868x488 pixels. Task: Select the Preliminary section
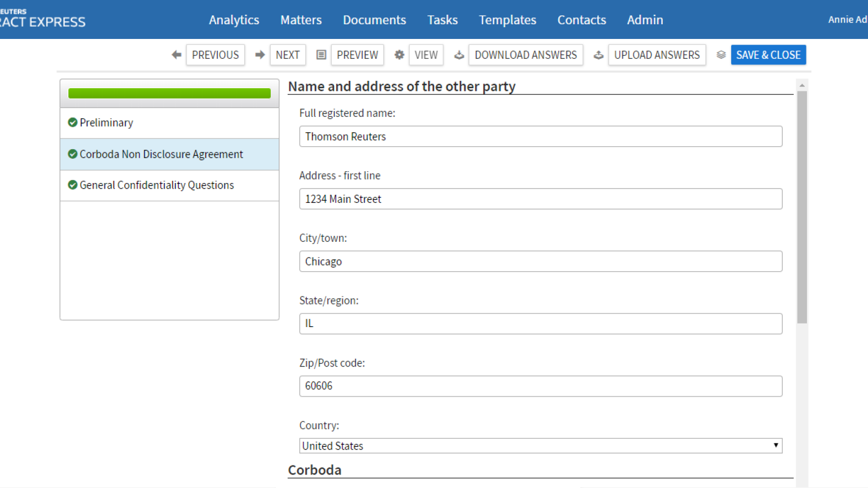point(170,123)
